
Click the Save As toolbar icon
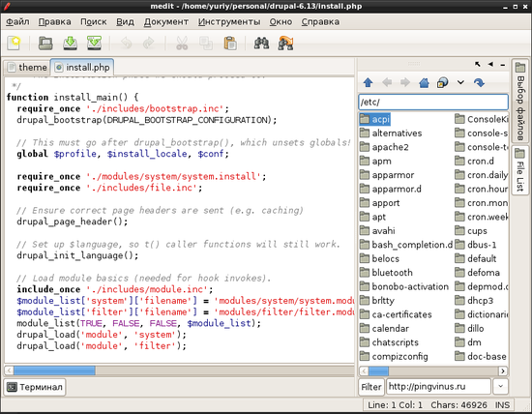click(95, 44)
